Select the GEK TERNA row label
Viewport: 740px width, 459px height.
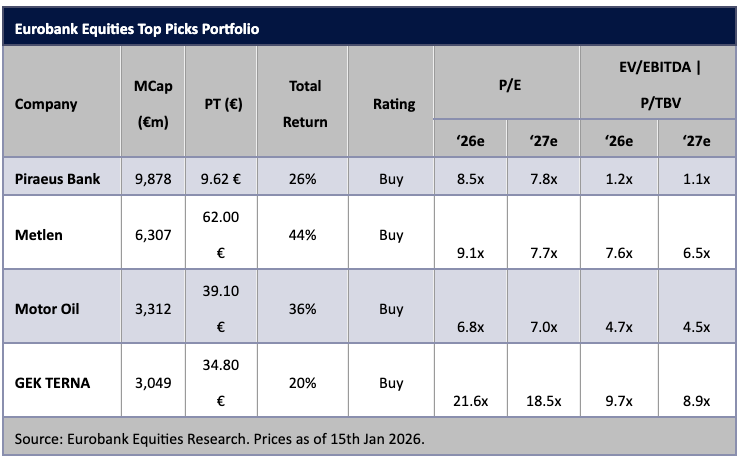tap(52, 382)
